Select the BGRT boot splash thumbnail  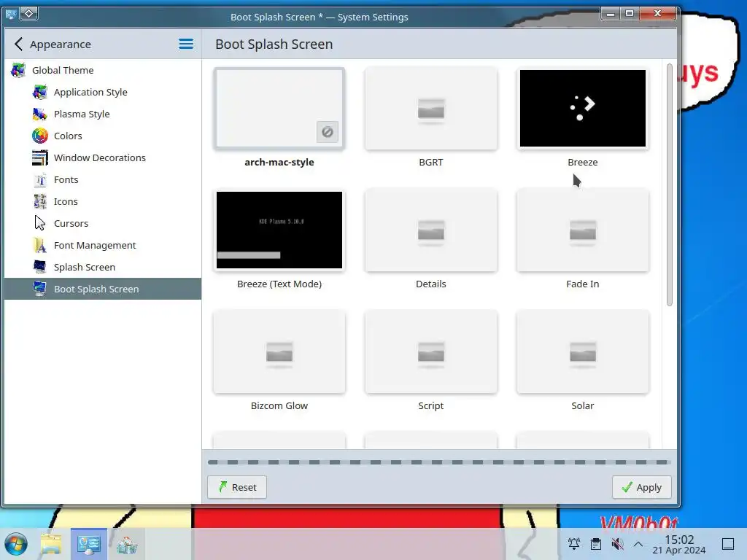(x=431, y=108)
